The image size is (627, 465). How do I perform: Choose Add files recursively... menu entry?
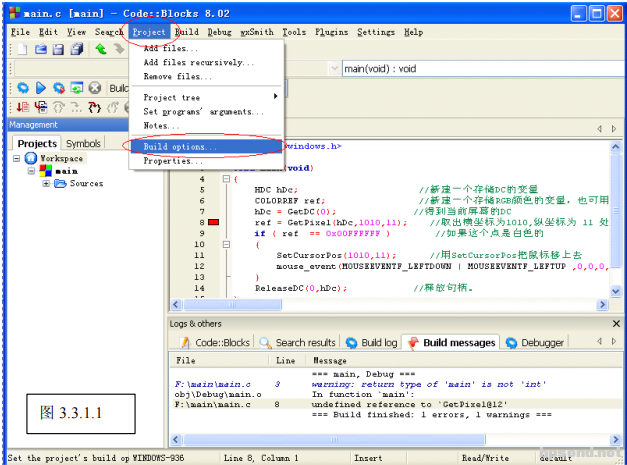(207, 62)
